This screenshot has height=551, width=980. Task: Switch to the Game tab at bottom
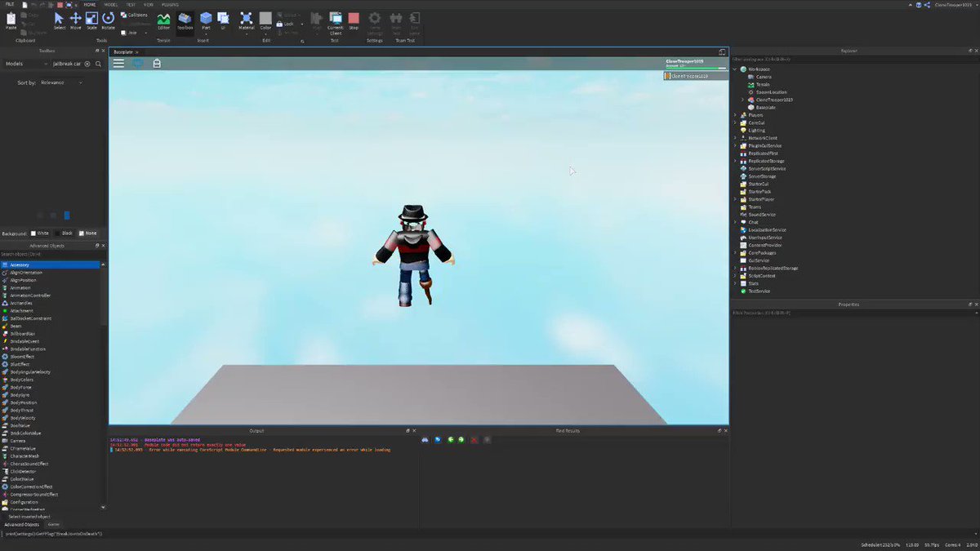tap(53, 525)
